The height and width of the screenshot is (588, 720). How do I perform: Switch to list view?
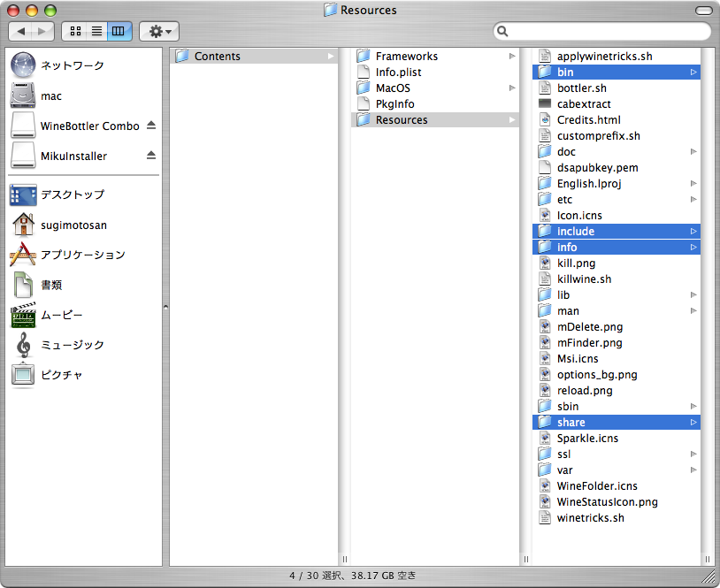click(x=96, y=31)
